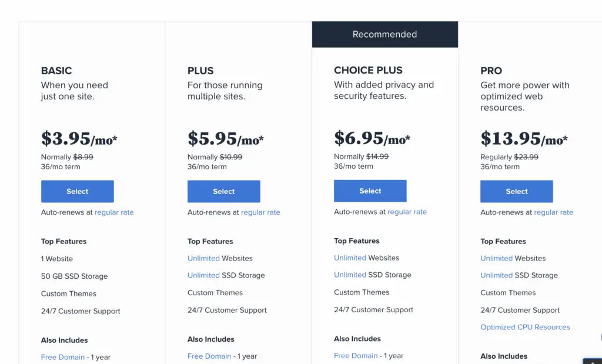
Task: Open regular rate link under Pro
Action: click(x=553, y=212)
